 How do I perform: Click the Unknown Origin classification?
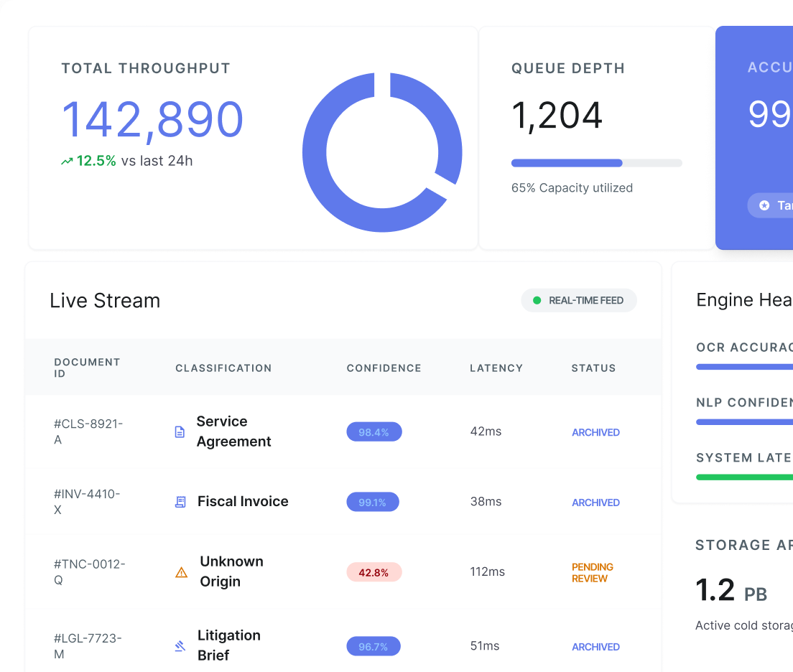[x=231, y=571]
